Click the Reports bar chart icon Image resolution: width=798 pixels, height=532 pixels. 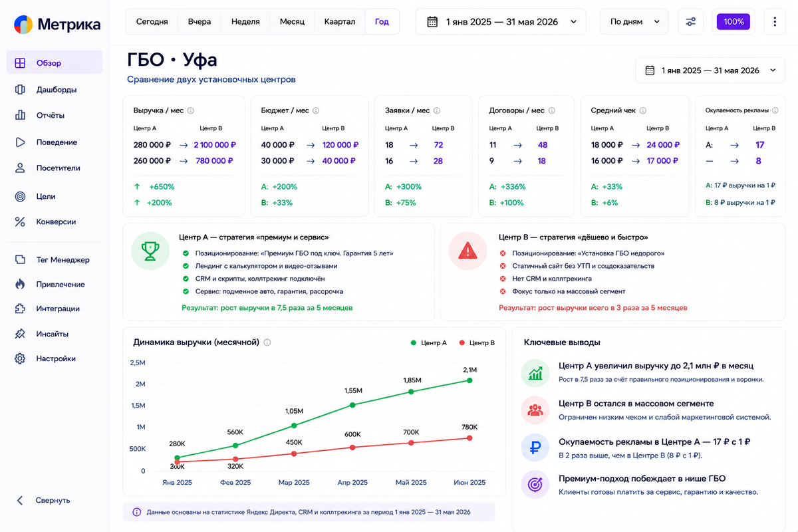click(20, 115)
